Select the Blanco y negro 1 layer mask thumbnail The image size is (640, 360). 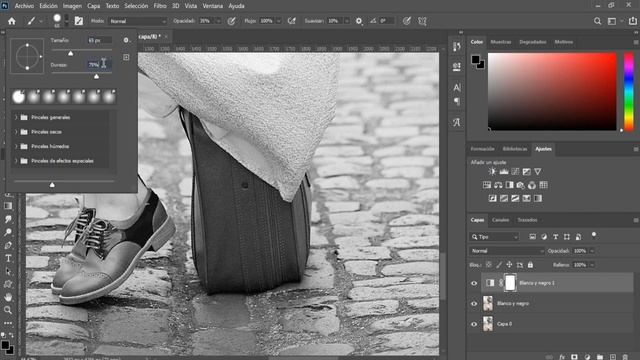pos(510,282)
